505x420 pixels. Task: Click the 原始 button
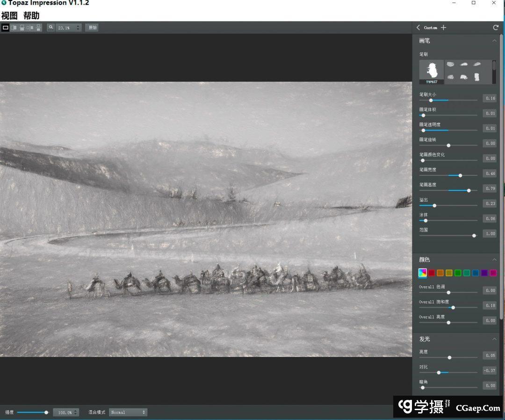click(92, 28)
